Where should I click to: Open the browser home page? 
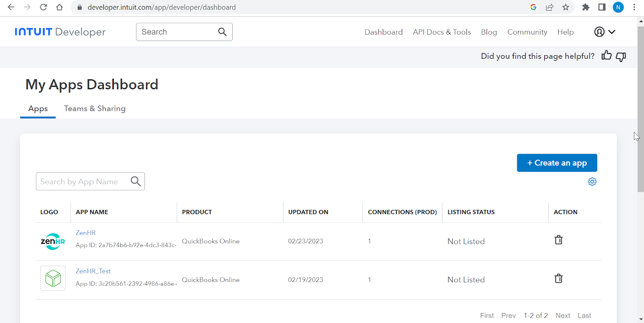[60, 7]
